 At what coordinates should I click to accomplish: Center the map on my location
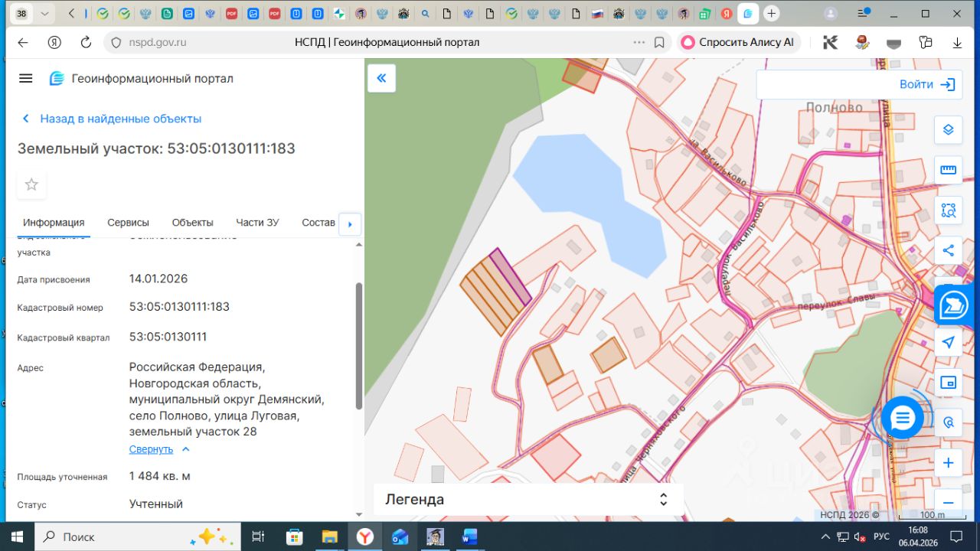click(x=948, y=342)
